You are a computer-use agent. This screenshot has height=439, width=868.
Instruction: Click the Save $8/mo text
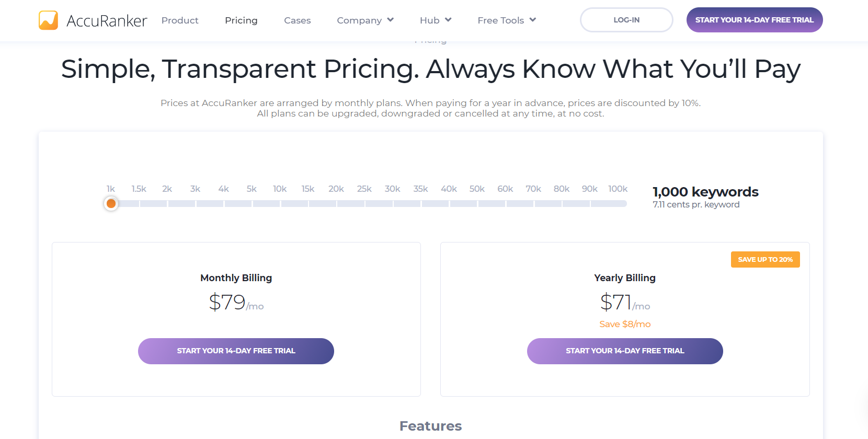pos(625,324)
